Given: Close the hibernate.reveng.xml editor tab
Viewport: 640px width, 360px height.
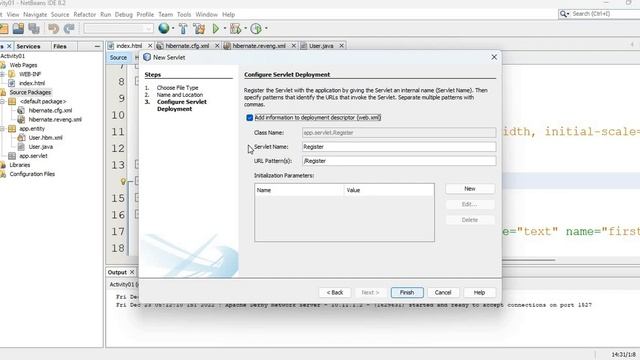Looking at the screenshot, I should [x=293, y=46].
